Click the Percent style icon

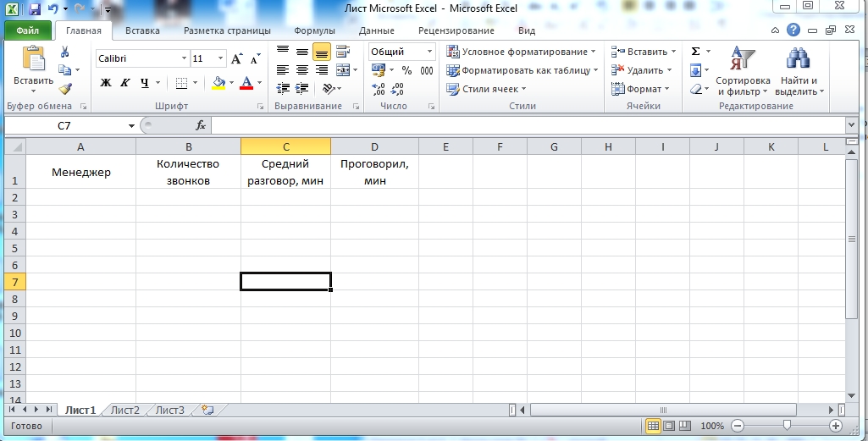point(406,70)
